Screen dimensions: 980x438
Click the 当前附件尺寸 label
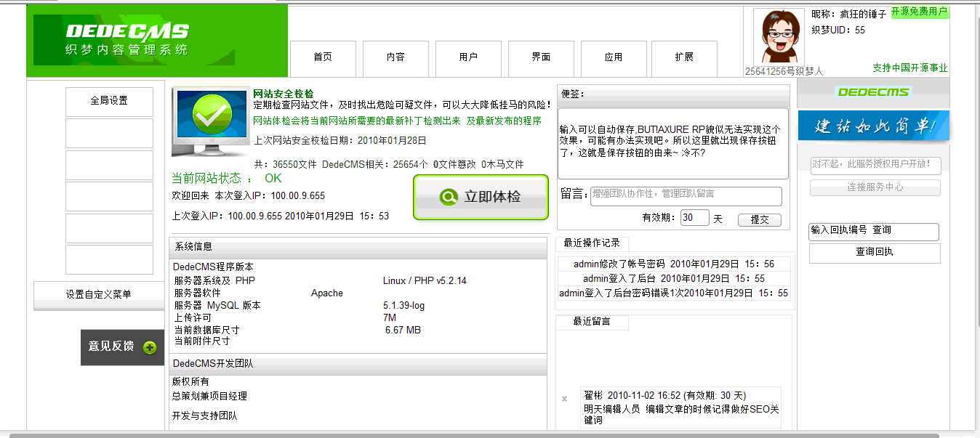[x=202, y=341]
